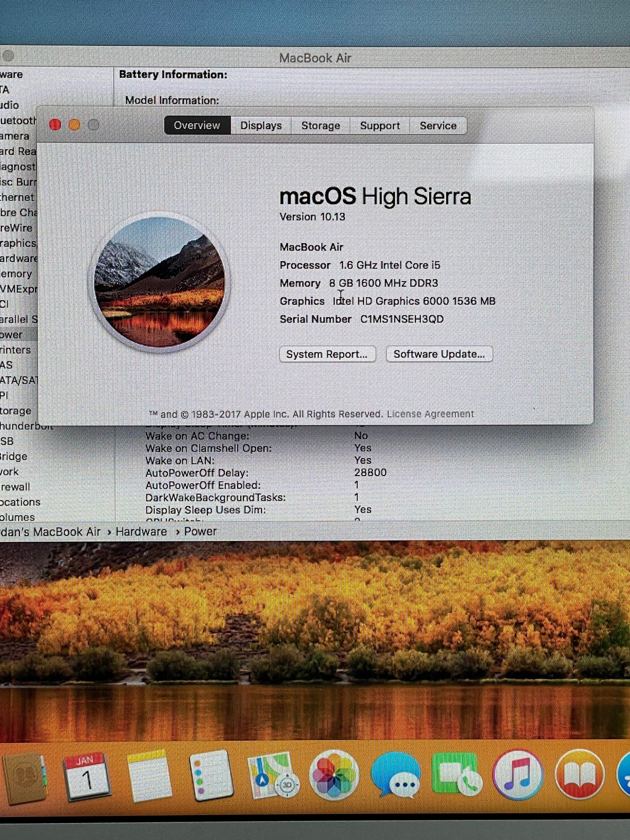Click Battery Information heading in System Report

coord(173,75)
